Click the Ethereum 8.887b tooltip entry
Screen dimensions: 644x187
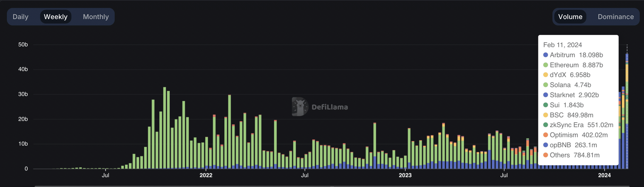tap(573, 65)
